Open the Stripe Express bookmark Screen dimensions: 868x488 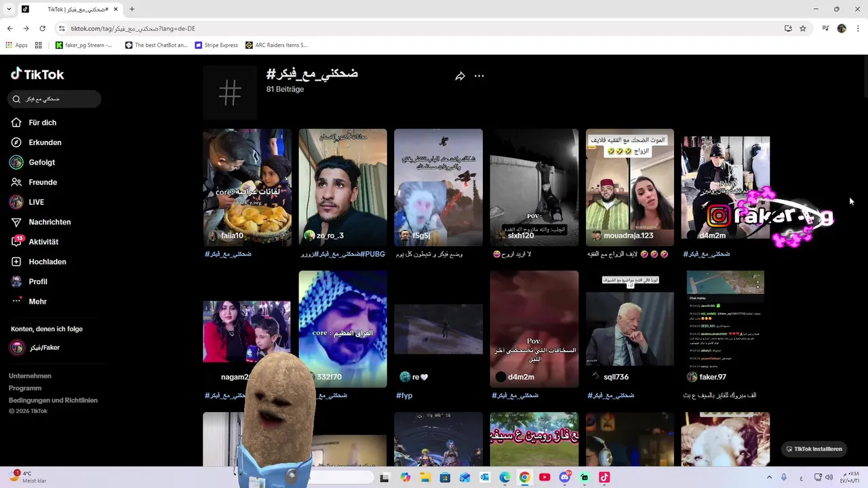[x=216, y=45]
